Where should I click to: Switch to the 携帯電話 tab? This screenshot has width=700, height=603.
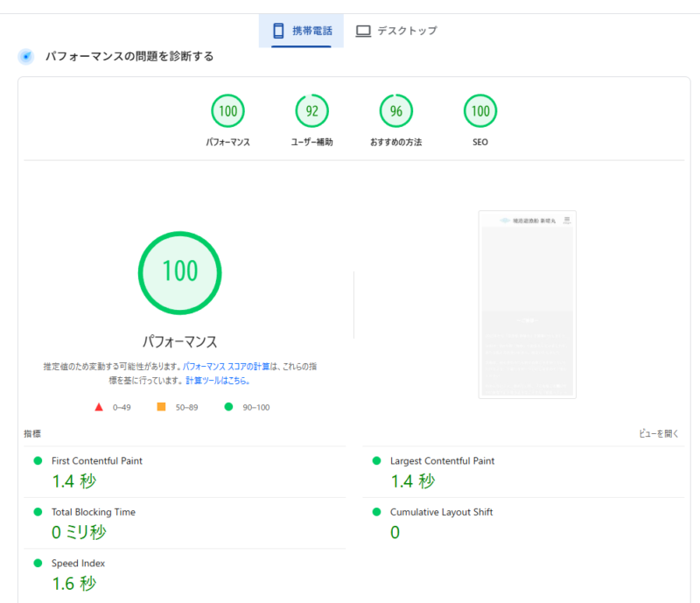(302, 31)
